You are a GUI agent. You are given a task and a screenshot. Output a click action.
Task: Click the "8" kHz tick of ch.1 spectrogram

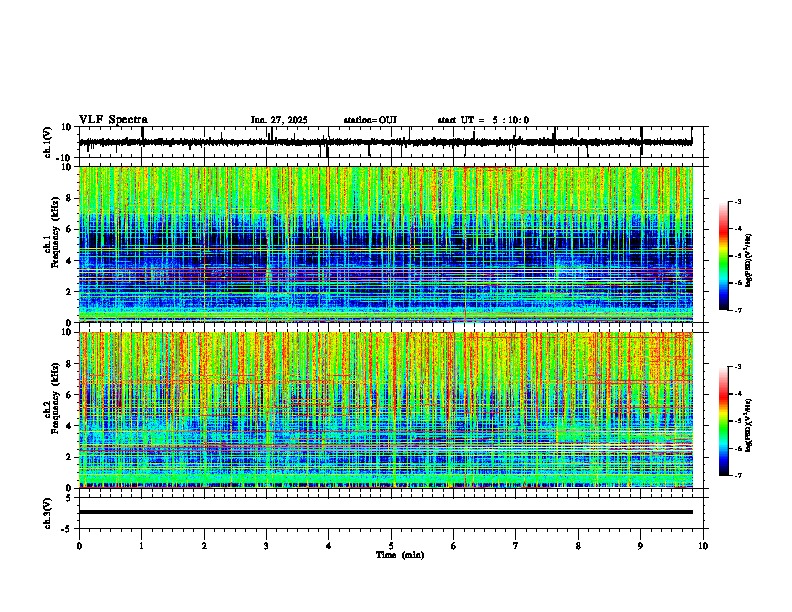tap(70, 198)
